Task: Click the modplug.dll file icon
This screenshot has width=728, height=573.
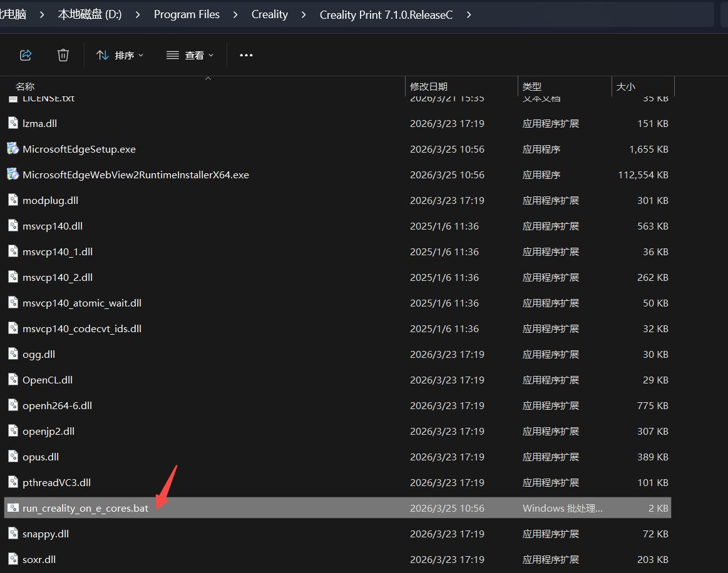Action: [x=13, y=200]
